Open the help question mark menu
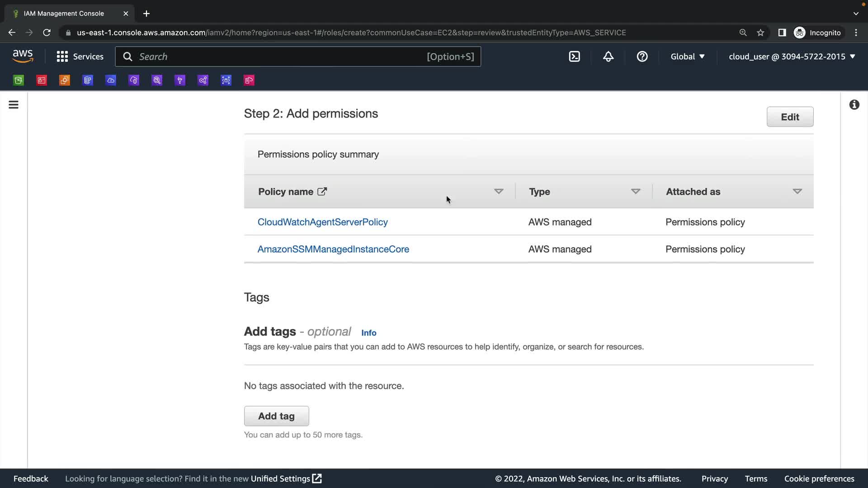The height and width of the screenshot is (488, 868). (642, 56)
